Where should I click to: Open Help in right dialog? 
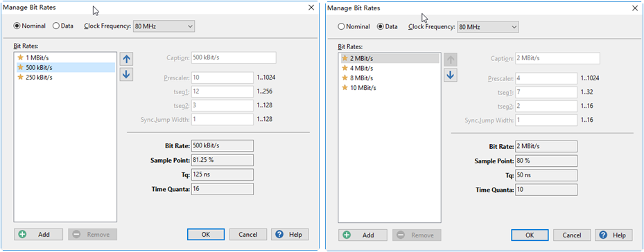[614, 235]
